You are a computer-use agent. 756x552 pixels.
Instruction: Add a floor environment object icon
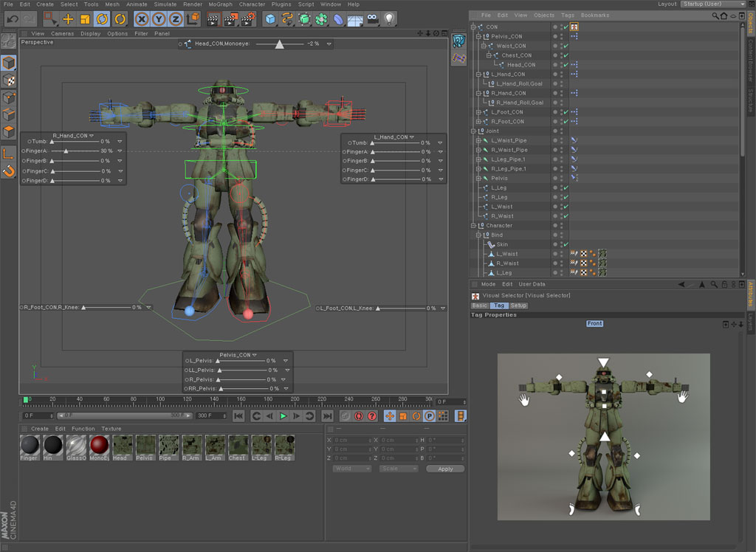click(355, 19)
